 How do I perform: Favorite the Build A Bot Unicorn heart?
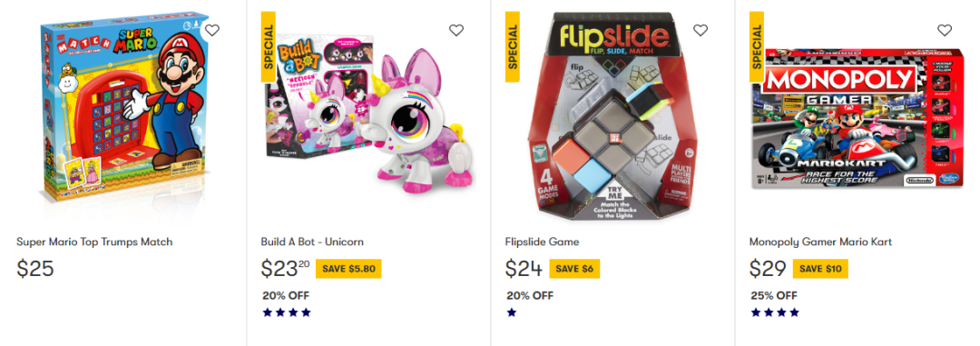[x=456, y=30]
